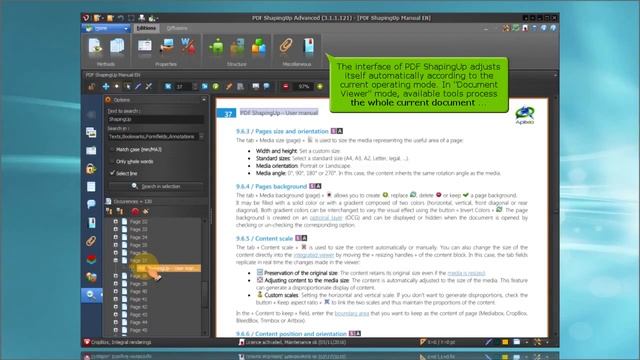
Task: Collapse the Page 37 results node
Action: tap(116, 260)
